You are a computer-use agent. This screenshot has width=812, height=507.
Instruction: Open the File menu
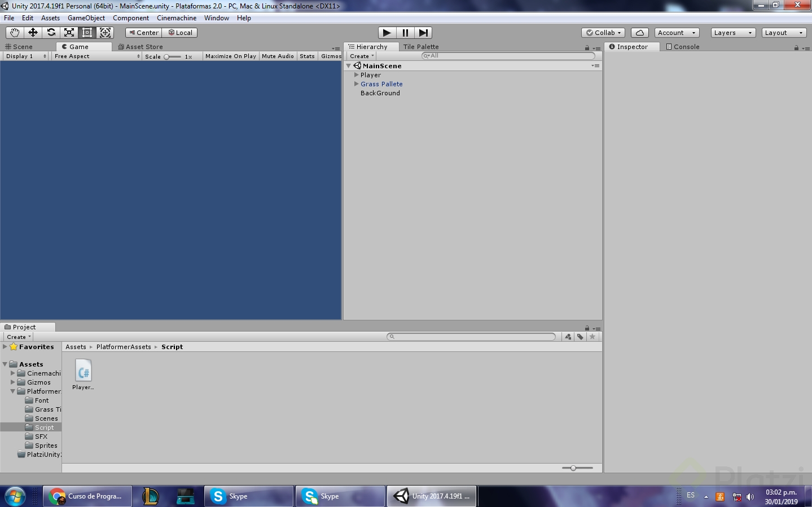click(9, 18)
